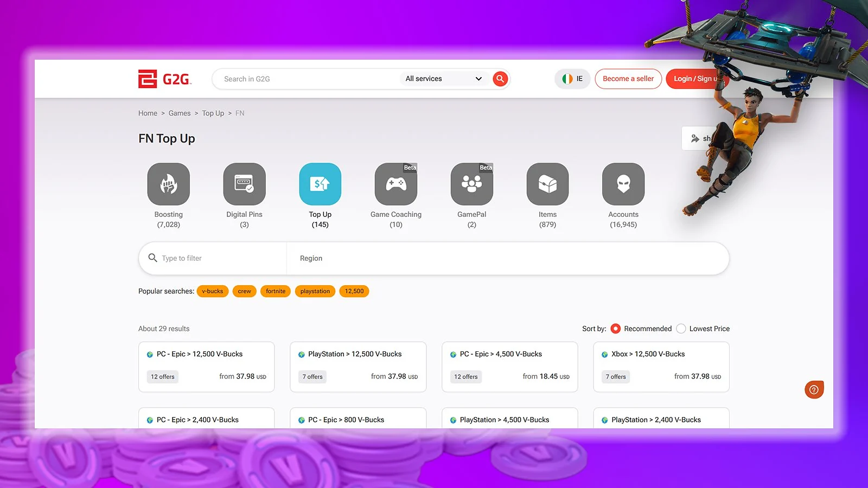868x488 pixels.
Task: Open PC - Epic 4,500 V-Bucks card
Action: pyautogui.click(x=510, y=367)
